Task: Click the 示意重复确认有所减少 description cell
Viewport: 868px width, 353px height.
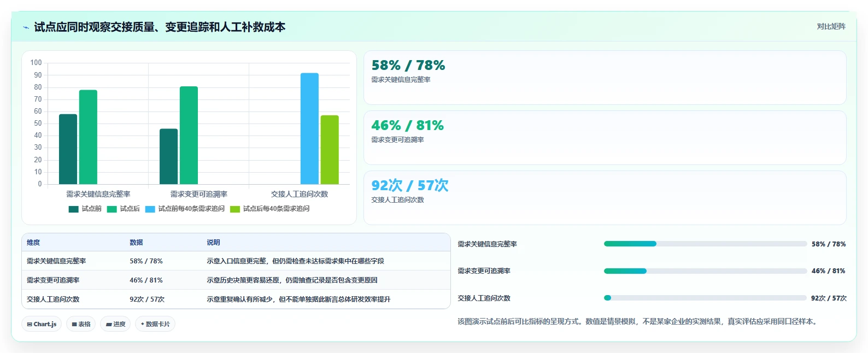Action: (x=298, y=299)
